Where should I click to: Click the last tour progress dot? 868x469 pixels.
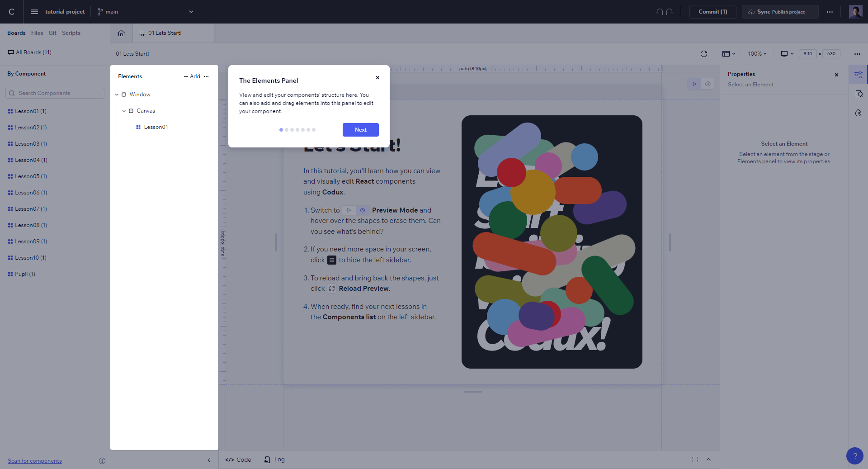tap(314, 130)
